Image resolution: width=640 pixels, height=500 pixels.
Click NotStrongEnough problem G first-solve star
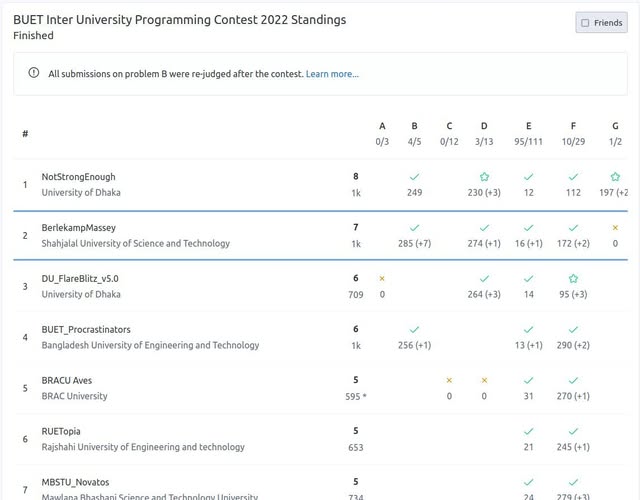(615, 177)
